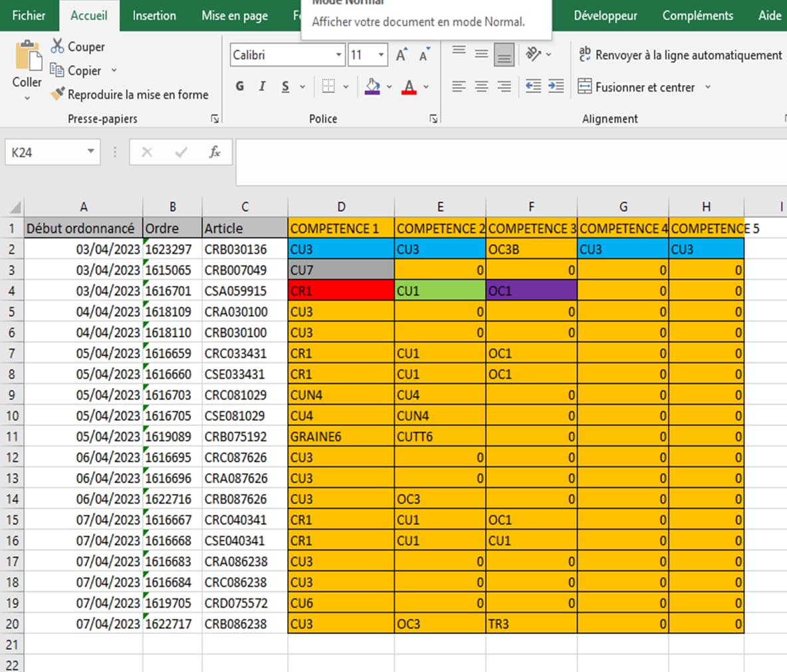Switch to the Mise en page tab

pos(235,15)
